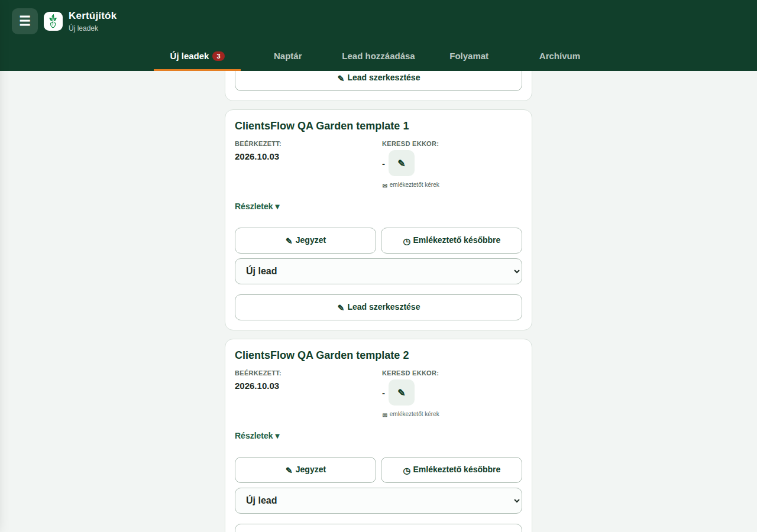757x532 pixels.
Task: Add a Jegyzet to Garden template 1
Action: point(305,241)
